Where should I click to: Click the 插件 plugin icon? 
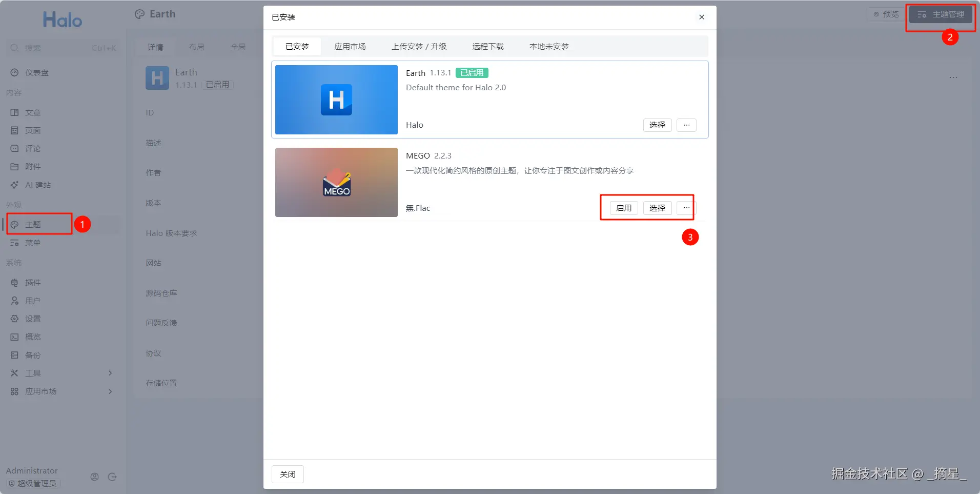(x=14, y=283)
